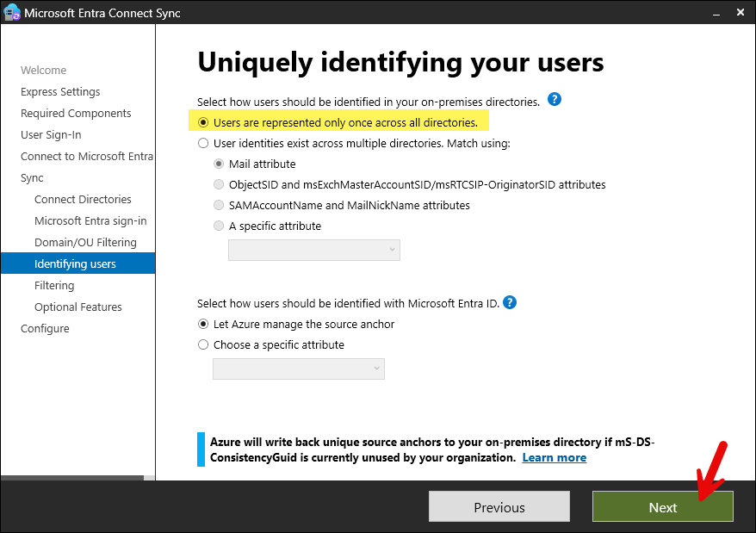Go to User Sign-In step
Screen dimensions: 756x533
click(x=51, y=134)
